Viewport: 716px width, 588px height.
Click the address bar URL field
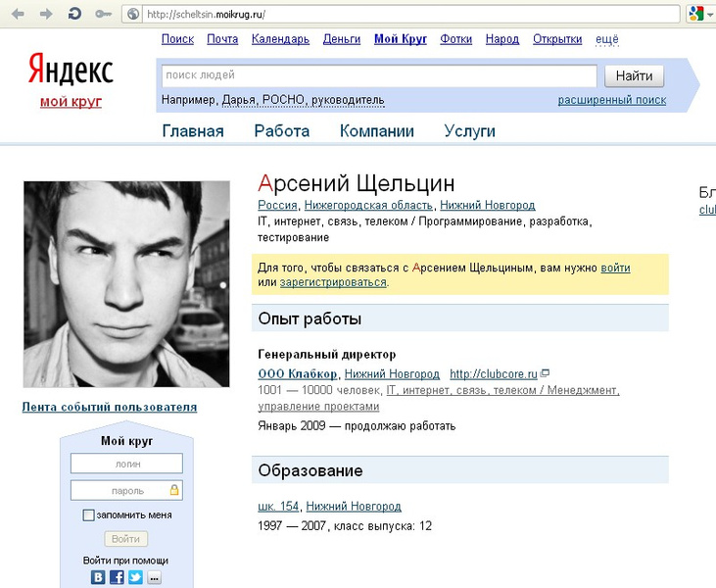point(411,14)
